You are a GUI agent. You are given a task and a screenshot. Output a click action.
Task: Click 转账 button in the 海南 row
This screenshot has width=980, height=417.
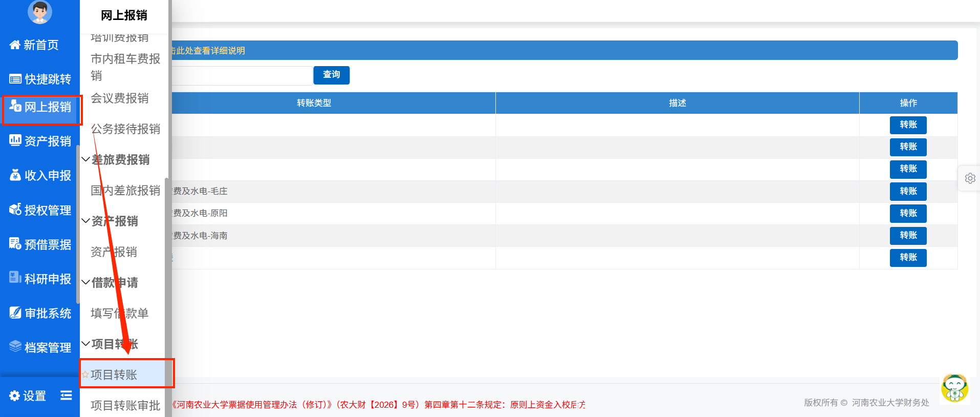pos(908,236)
